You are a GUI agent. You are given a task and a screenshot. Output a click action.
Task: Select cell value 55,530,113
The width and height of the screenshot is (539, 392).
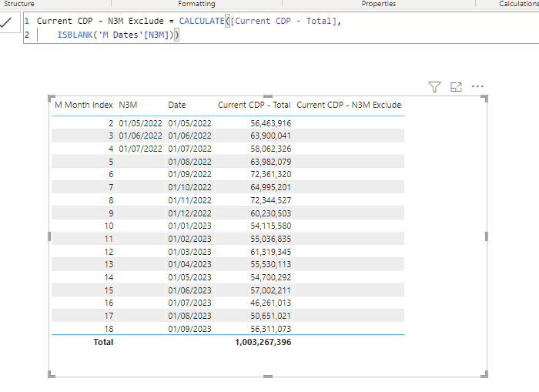270,264
